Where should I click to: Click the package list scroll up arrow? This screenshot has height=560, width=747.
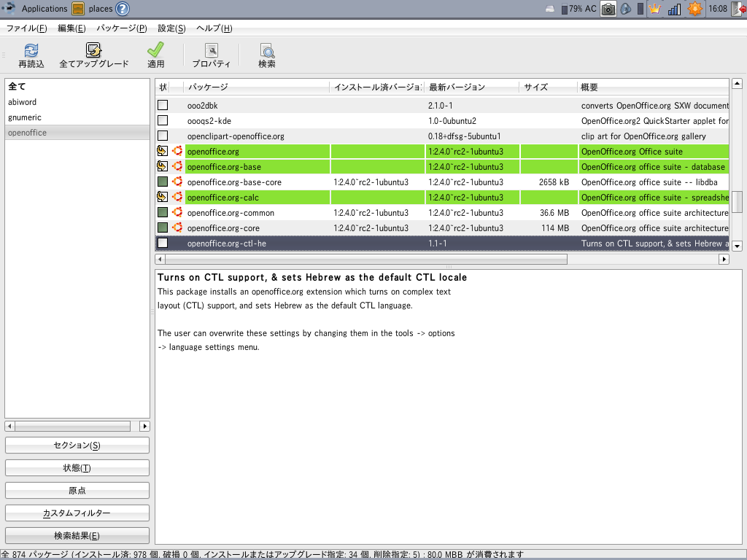point(737,84)
